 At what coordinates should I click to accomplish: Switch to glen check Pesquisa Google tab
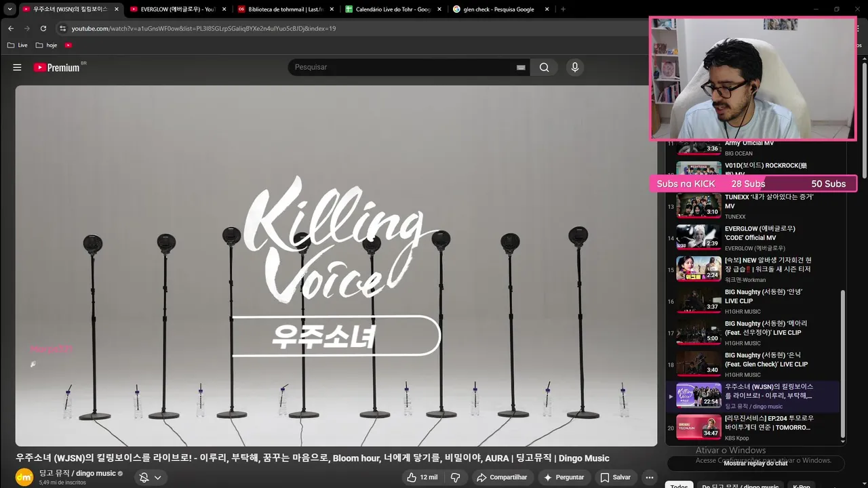[500, 9]
